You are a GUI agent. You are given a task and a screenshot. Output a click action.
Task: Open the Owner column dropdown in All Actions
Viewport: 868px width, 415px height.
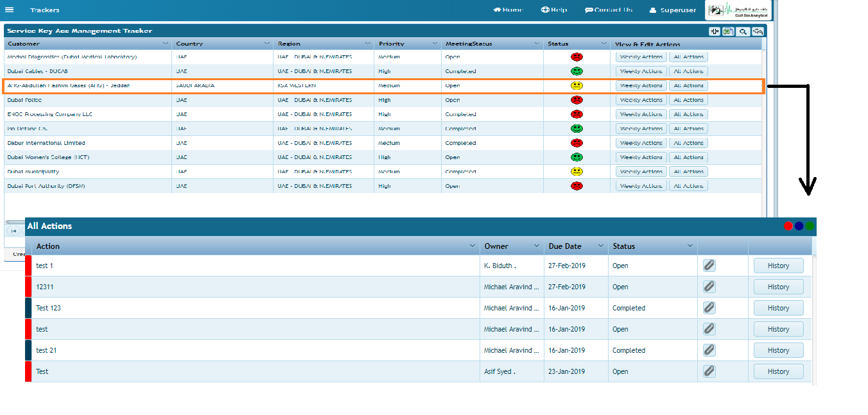537,246
